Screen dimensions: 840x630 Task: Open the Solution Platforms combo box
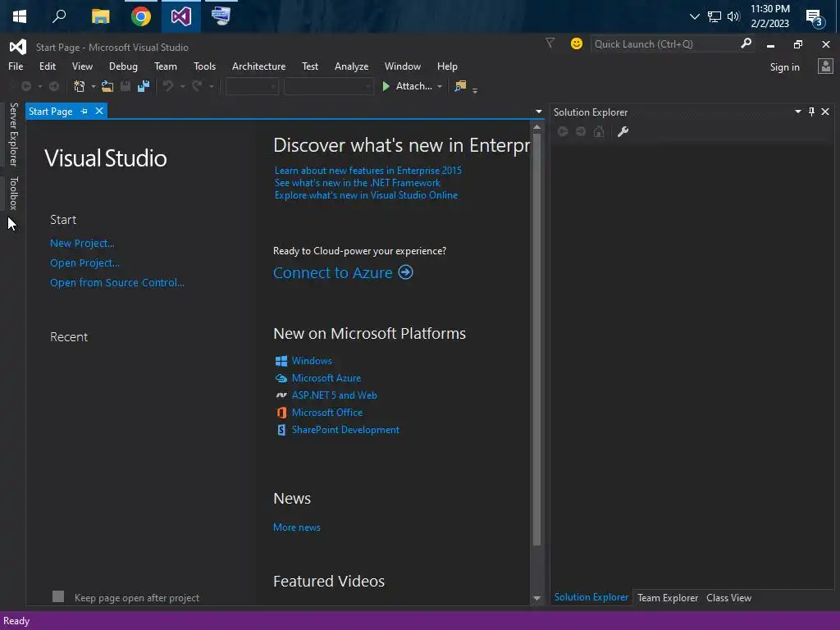[328, 86]
